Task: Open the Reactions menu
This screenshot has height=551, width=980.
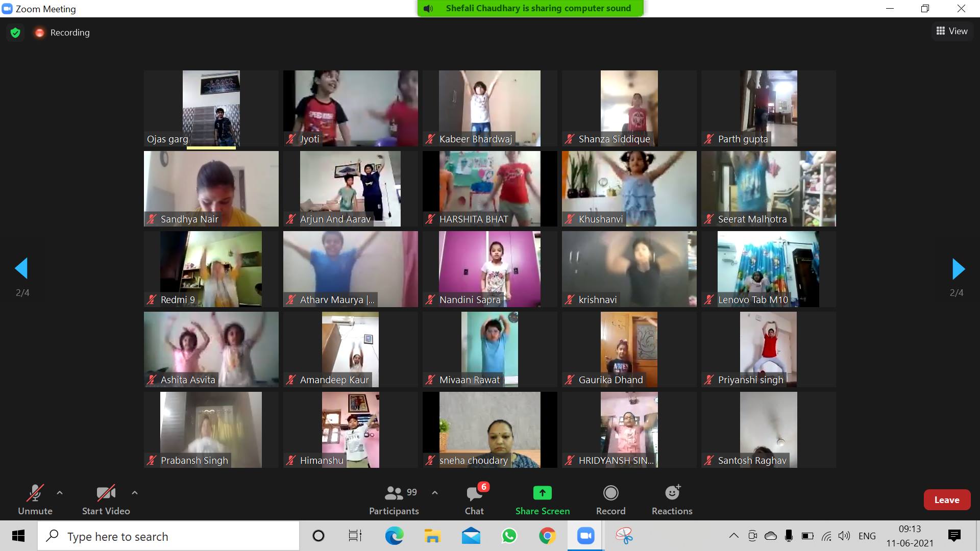Action: [672, 500]
